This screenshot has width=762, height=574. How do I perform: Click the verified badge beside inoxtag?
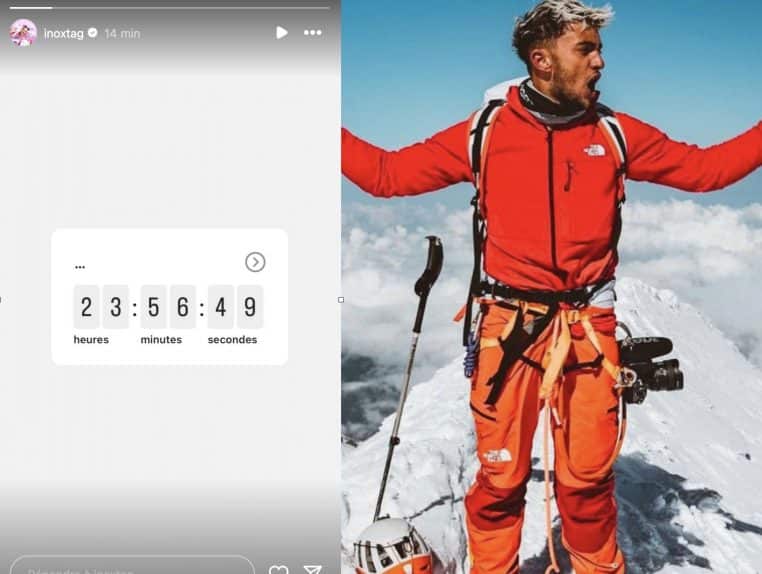tap(93, 33)
